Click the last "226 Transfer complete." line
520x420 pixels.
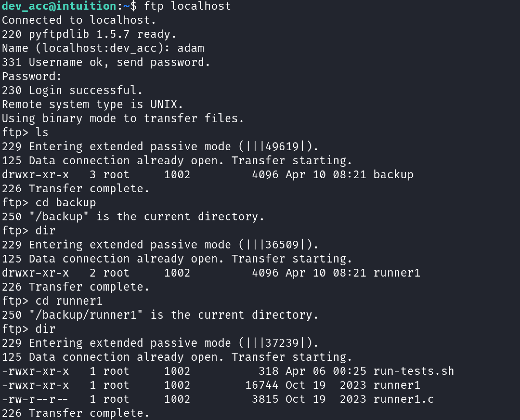pos(76,413)
